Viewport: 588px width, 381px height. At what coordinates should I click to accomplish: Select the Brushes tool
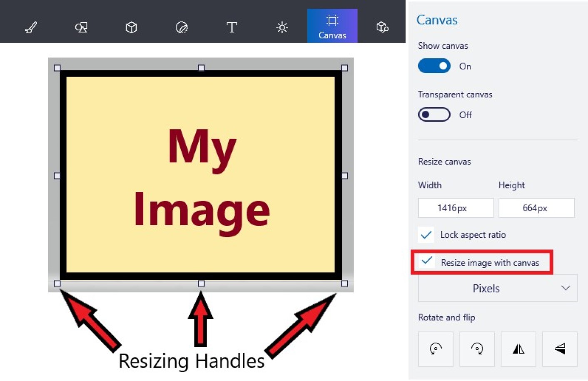click(31, 27)
